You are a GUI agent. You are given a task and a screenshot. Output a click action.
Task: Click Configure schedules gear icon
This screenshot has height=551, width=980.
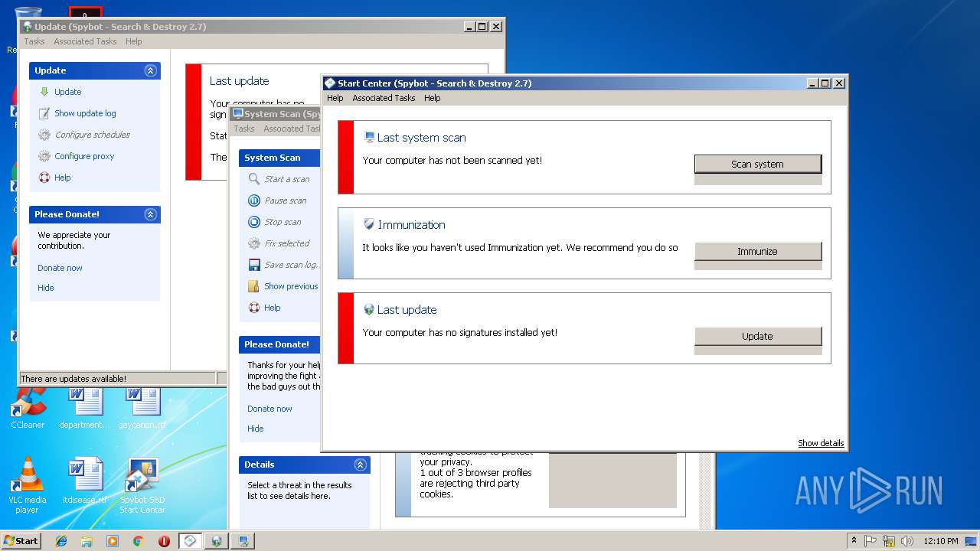[x=44, y=135]
